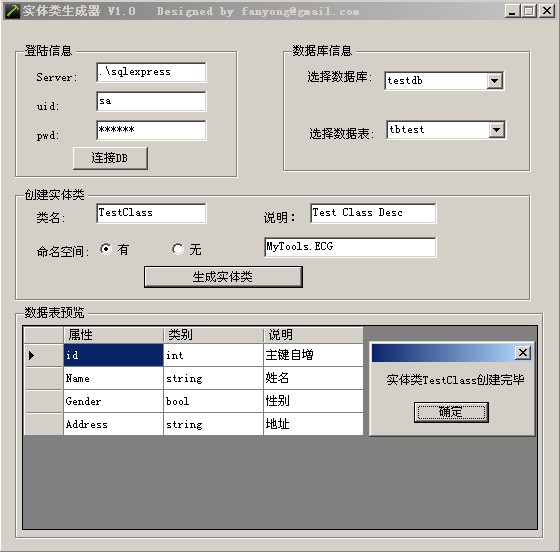
Task: Click the app icon in title bar
Action: (12, 11)
